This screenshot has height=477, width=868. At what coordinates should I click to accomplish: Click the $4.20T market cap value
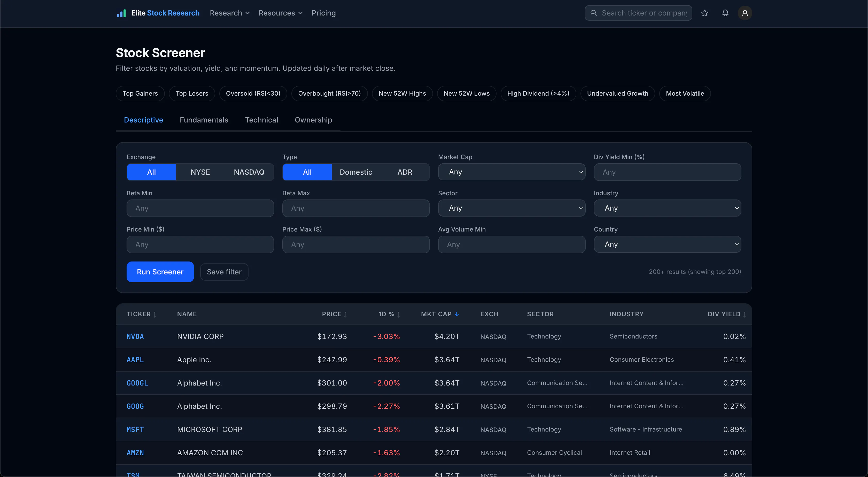point(447,336)
